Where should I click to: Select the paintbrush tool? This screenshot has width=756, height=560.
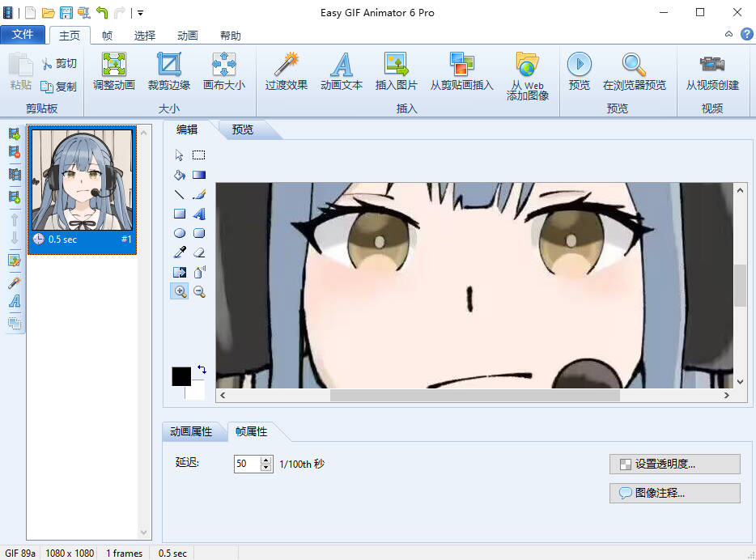[198, 194]
